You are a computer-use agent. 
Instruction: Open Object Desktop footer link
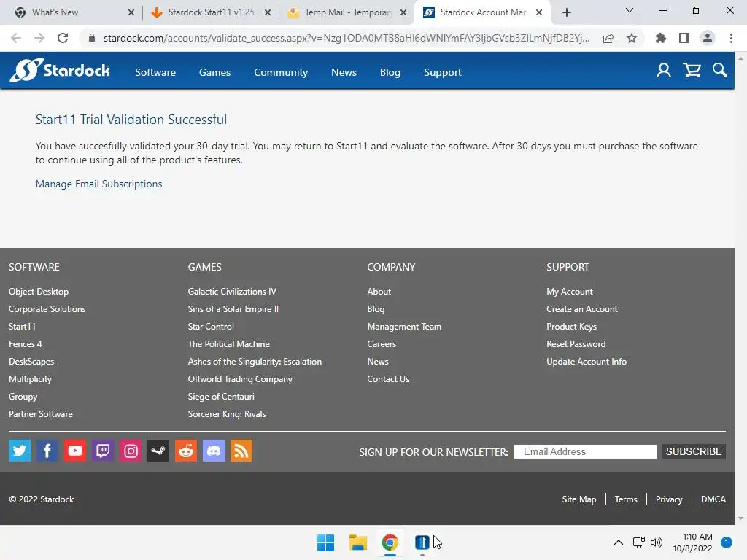39,292
